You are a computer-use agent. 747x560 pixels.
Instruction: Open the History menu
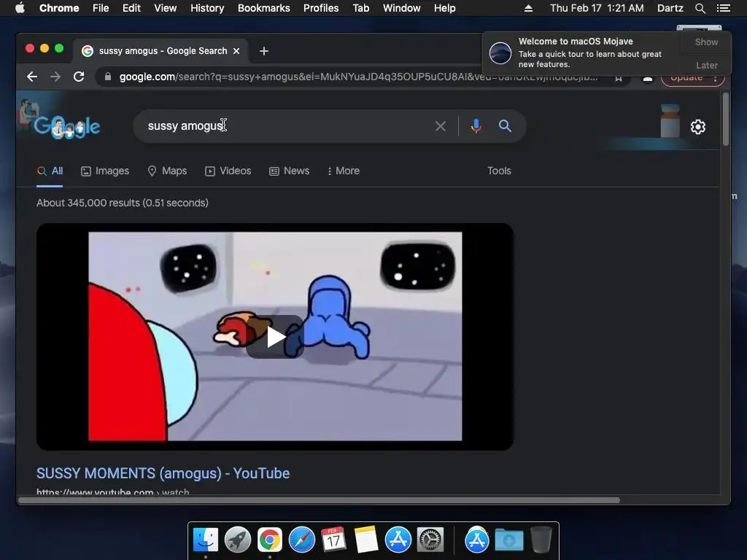(x=207, y=8)
